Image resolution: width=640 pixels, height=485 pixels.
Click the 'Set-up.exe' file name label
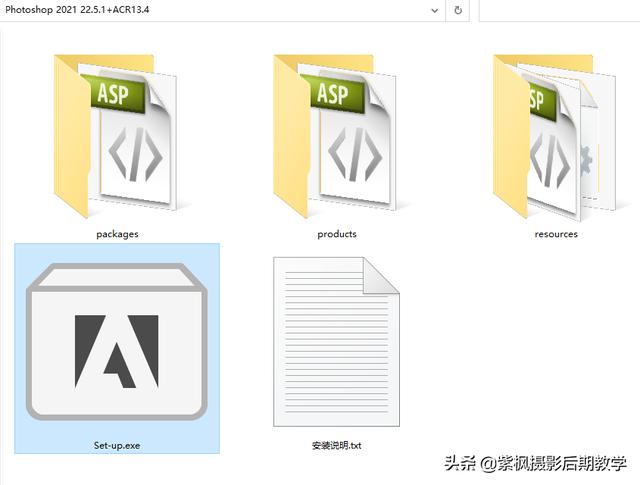117,445
